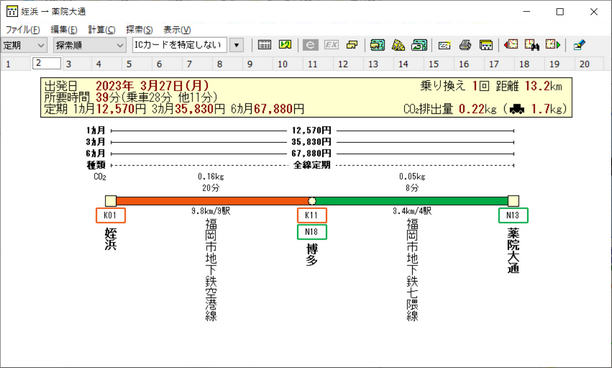The height and width of the screenshot is (368, 612).
Task: Click the clock with red left arrow
Action: 511,45
